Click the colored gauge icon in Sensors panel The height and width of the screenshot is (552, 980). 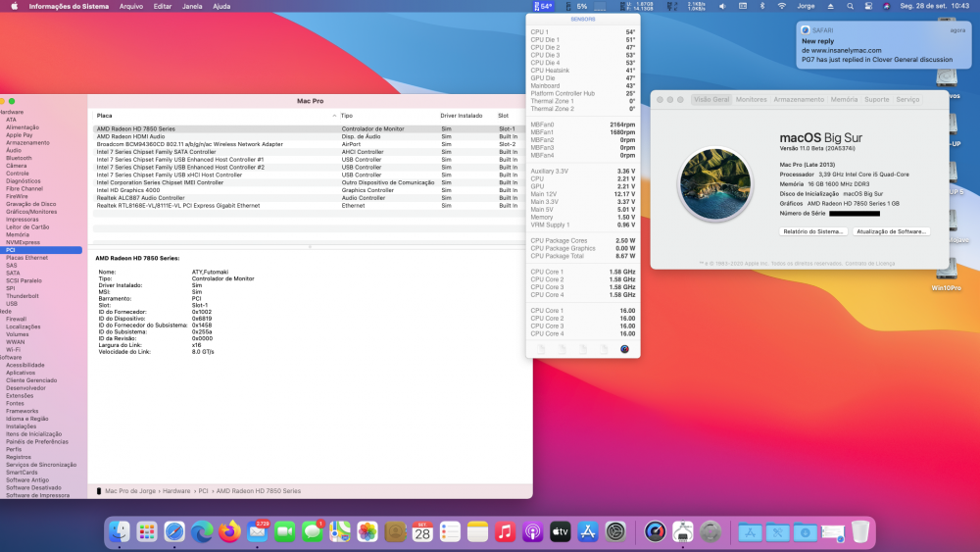click(624, 349)
